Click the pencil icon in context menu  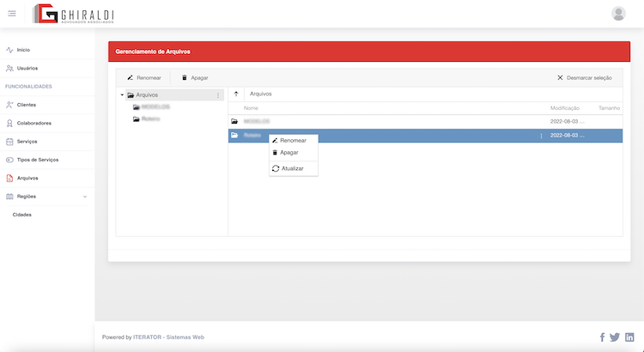[275, 141]
